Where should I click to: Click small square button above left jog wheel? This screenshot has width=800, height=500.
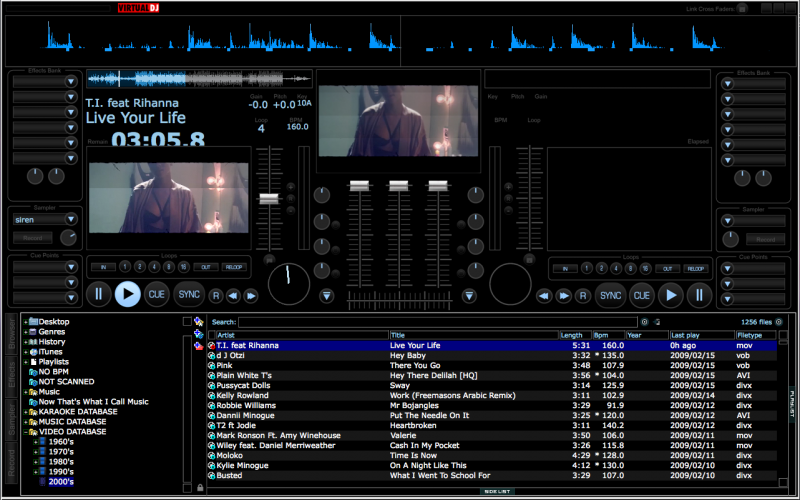[269, 259]
